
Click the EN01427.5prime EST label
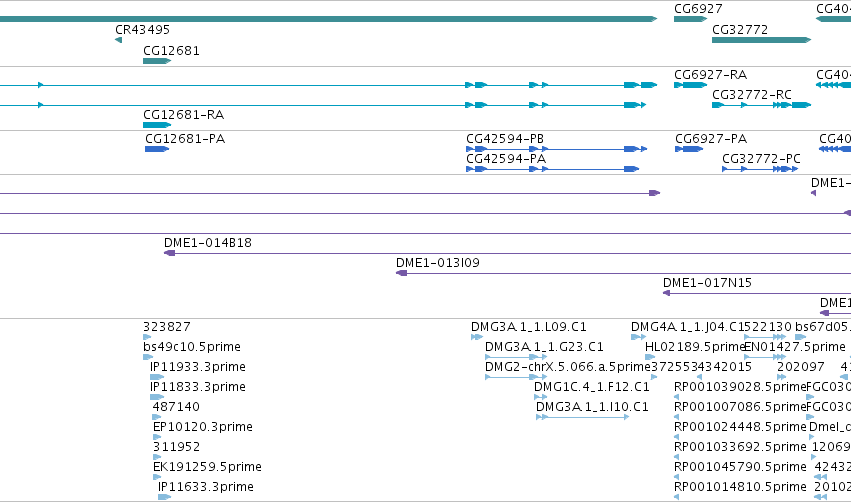click(795, 347)
